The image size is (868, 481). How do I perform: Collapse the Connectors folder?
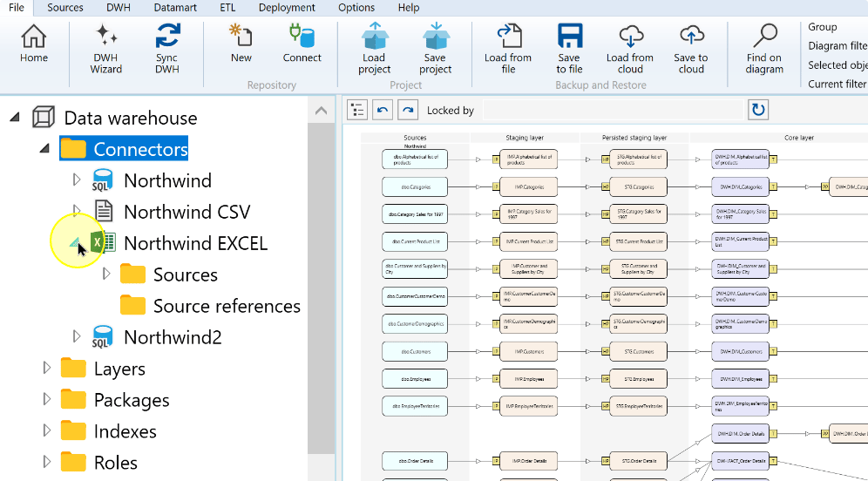(44, 148)
